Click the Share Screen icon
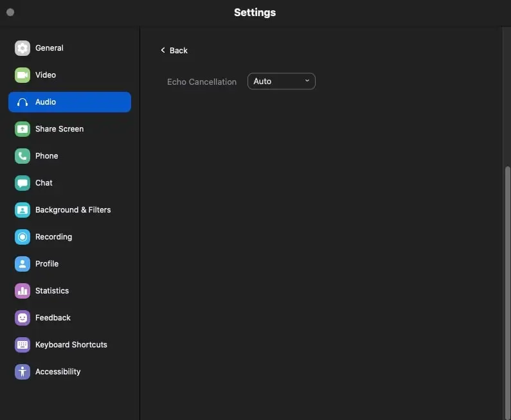 click(22, 129)
